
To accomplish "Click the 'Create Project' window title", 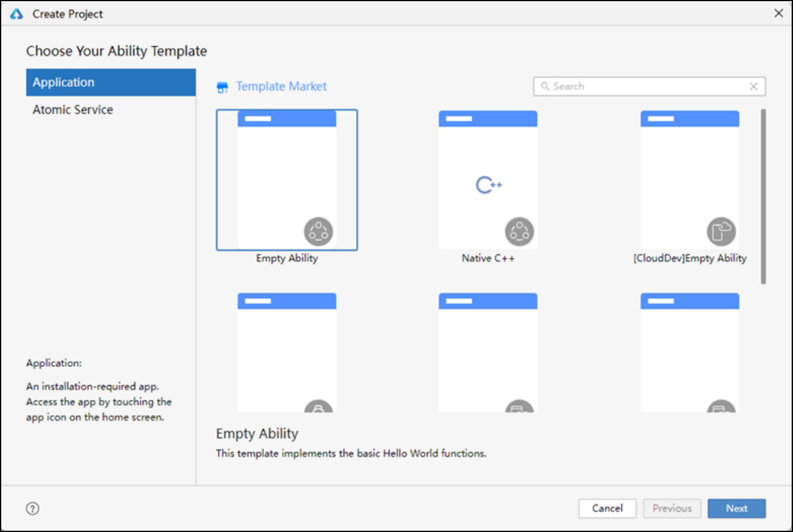I will click(68, 14).
